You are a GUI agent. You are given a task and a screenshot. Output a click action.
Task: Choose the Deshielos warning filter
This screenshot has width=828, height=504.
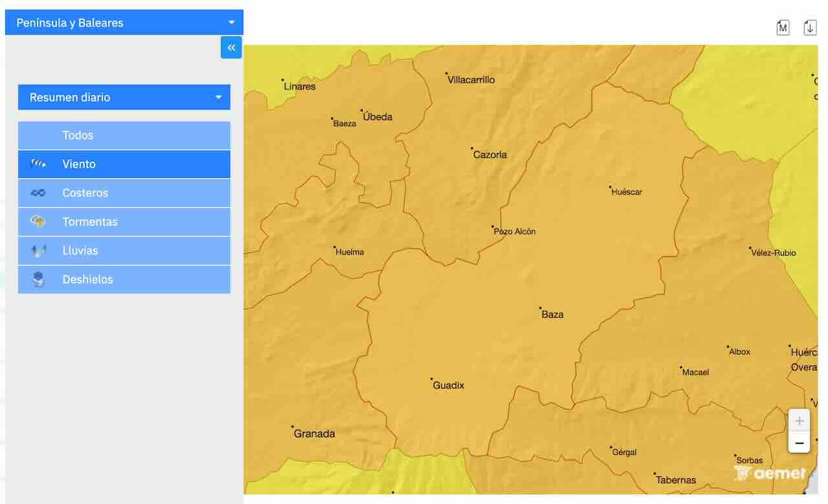click(124, 279)
